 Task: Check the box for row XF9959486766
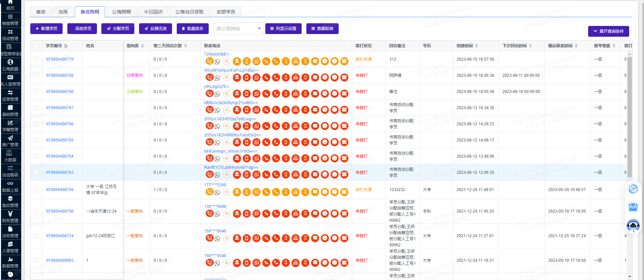click(36, 124)
